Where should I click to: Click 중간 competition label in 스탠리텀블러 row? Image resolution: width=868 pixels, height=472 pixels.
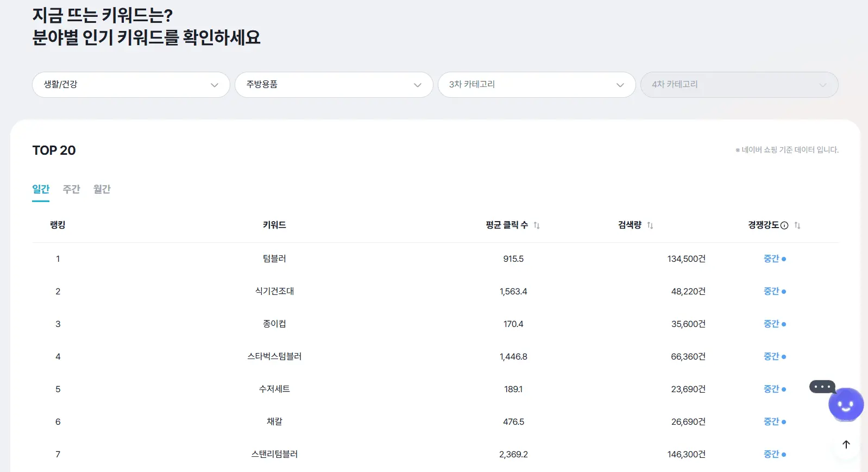click(x=771, y=454)
